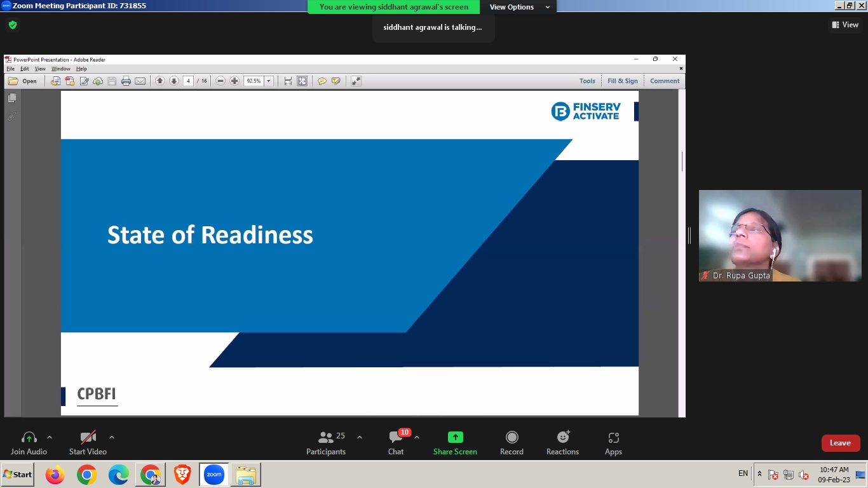Open Adobe Reader View menu
This screenshot has height=488, width=868.
(40, 69)
